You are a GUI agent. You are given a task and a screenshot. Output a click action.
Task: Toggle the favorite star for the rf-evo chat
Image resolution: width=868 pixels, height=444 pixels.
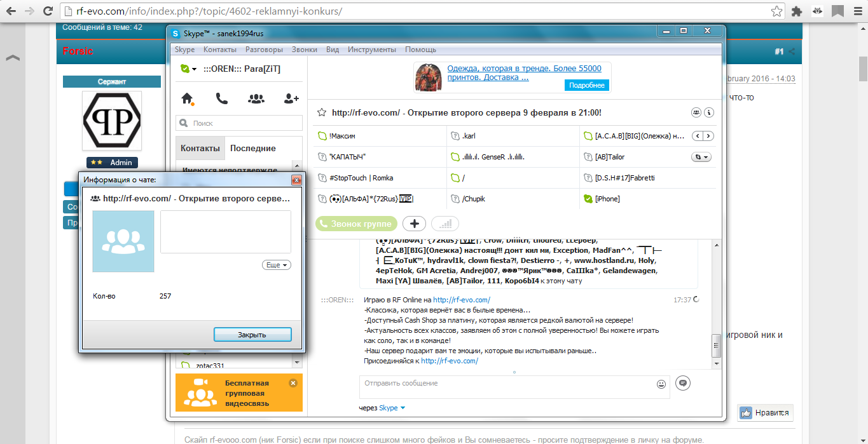[322, 112]
